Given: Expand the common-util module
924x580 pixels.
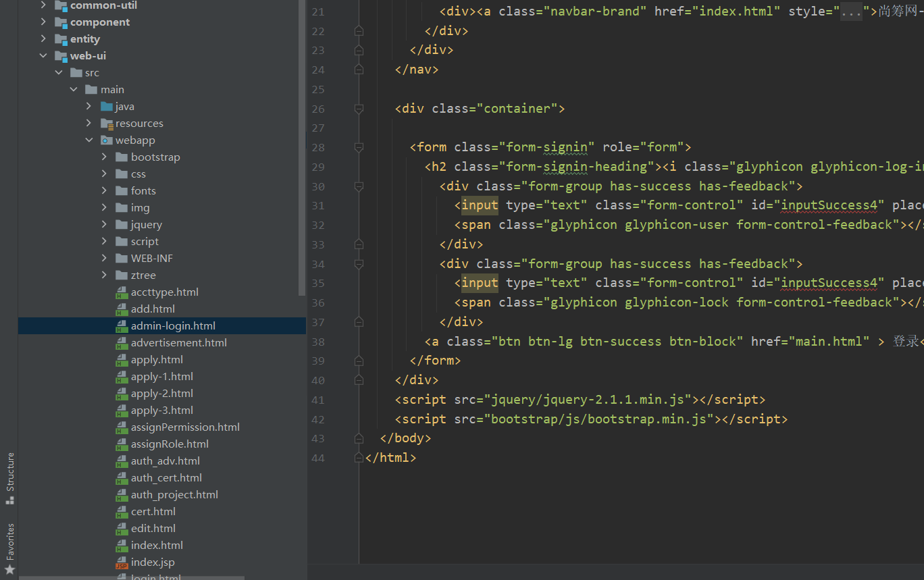Looking at the screenshot, I should [x=43, y=5].
